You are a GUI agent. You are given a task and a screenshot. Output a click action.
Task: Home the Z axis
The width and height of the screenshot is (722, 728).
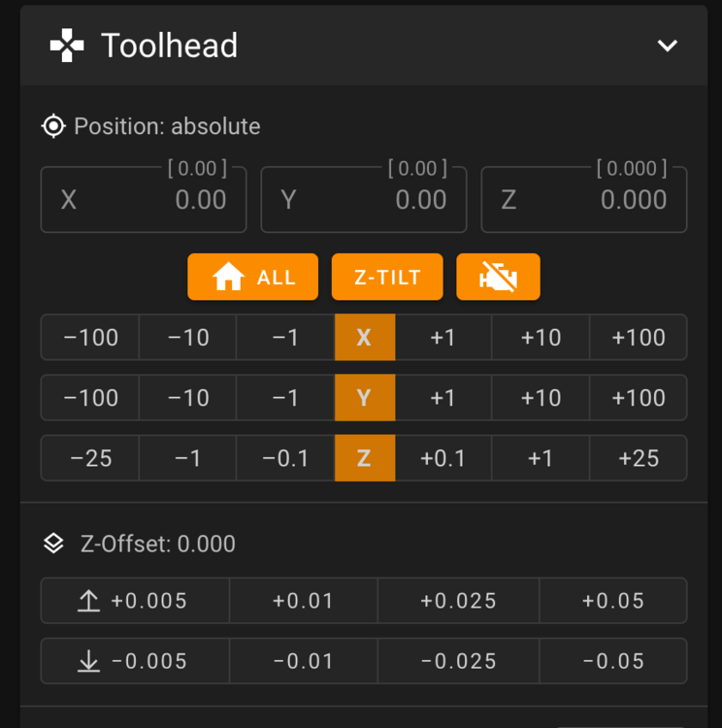point(365,458)
